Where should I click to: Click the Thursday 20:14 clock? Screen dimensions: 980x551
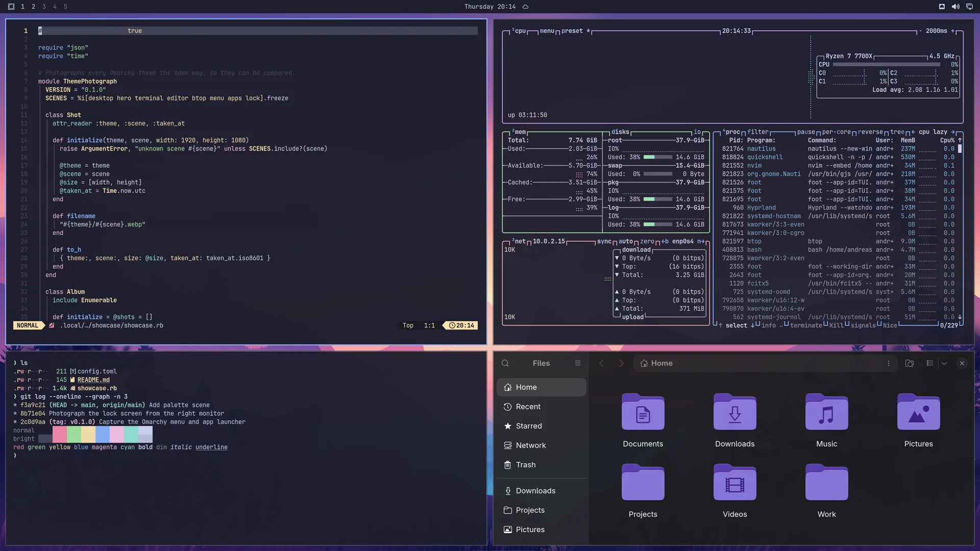(x=490, y=7)
